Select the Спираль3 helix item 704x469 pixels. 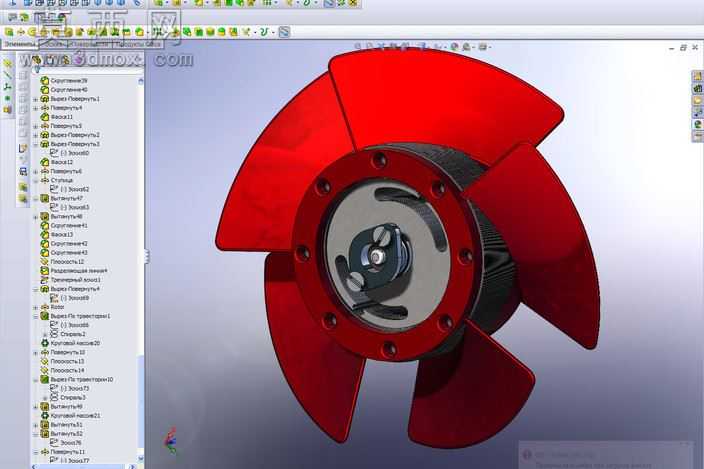click(68, 397)
